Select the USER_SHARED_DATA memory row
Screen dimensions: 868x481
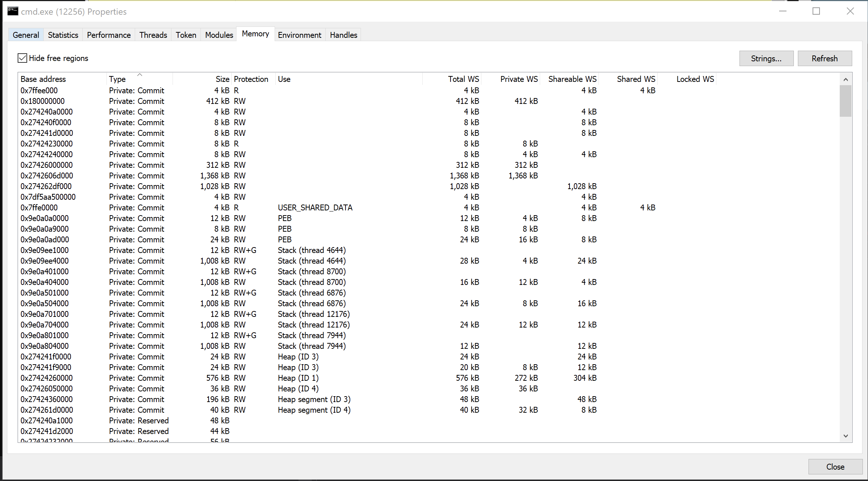pos(315,207)
